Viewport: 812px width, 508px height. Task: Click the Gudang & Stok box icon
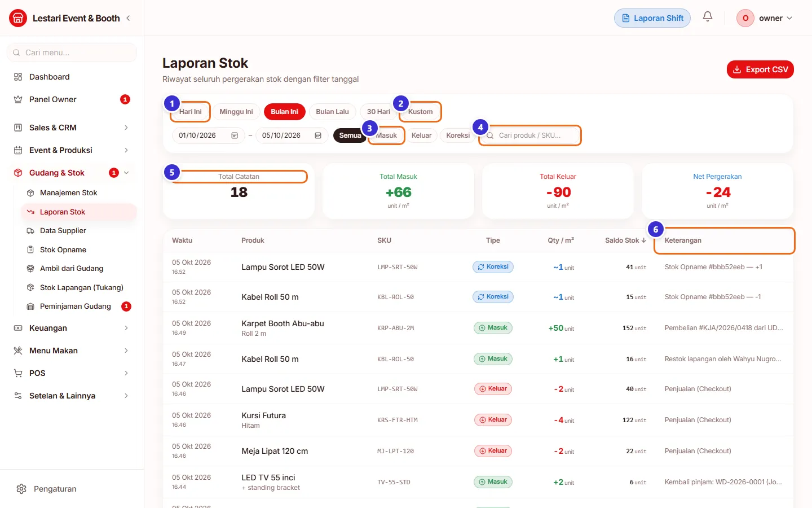pyautogui.click(x=18, y=173)
